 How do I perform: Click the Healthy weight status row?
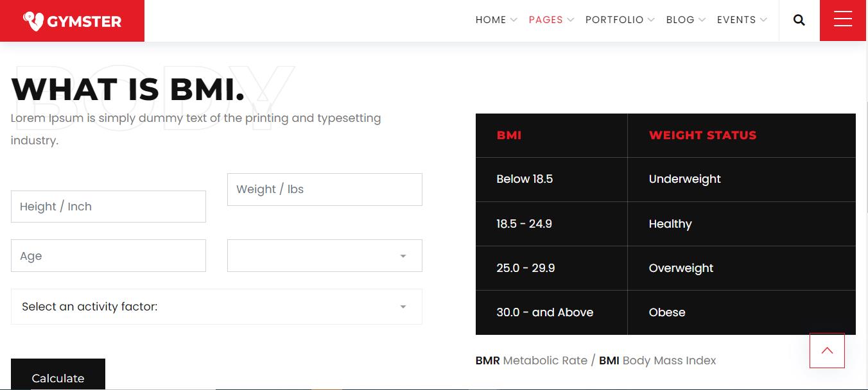[670, 224]
